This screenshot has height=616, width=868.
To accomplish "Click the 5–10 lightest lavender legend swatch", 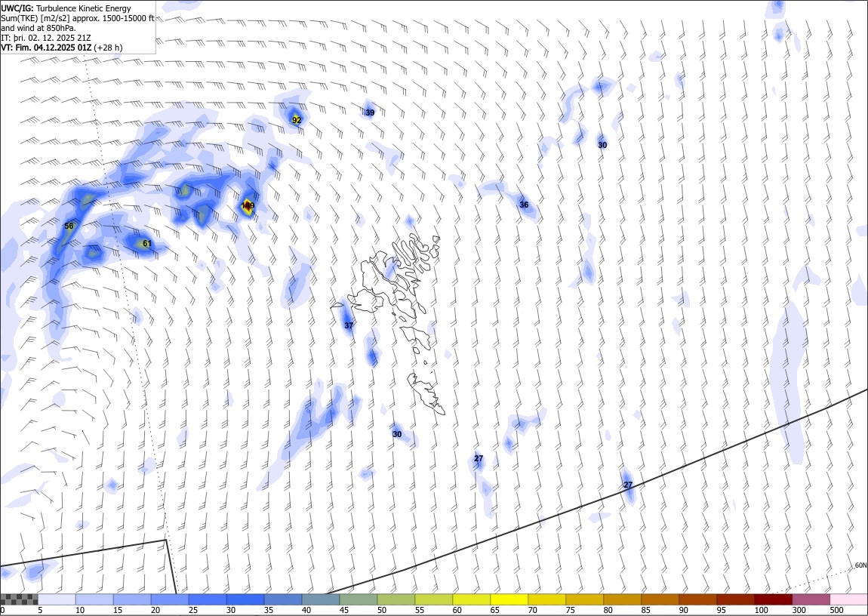I will click(57, 599).
